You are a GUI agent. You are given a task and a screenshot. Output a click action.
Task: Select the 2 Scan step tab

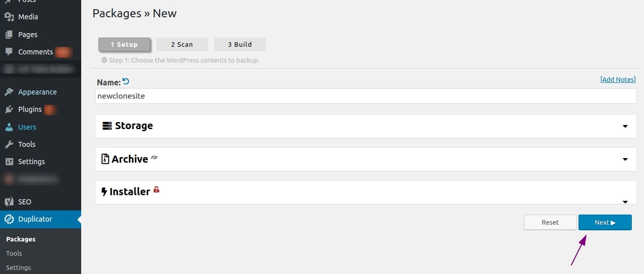(182, 44)
